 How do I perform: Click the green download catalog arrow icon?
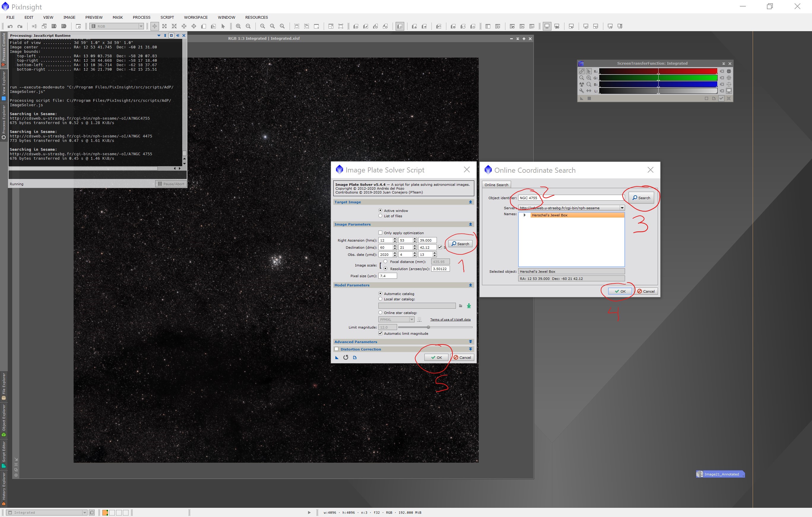pyautogui.click(x=469, y=306)
